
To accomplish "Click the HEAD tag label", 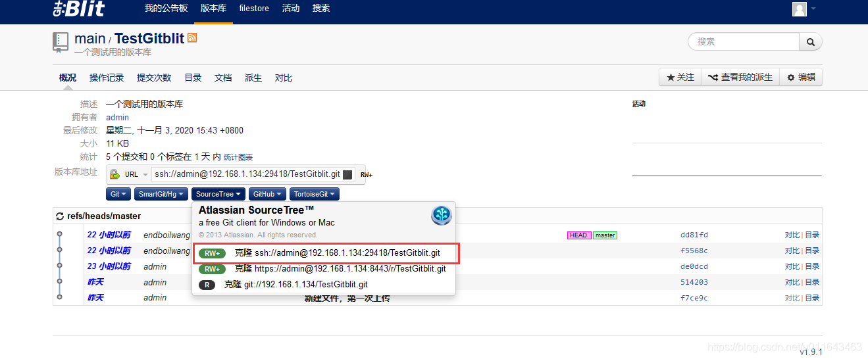I will [x=578, y=235].
